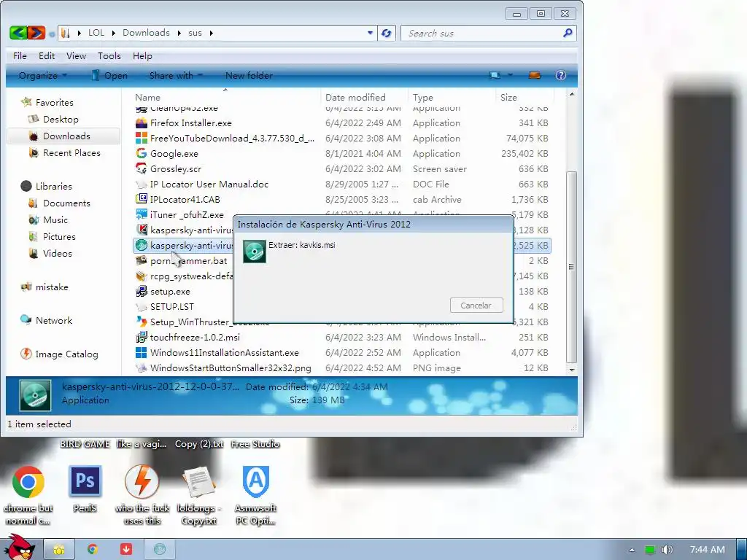Open the File menu
The image size is (747, 560).
(20, 55)
